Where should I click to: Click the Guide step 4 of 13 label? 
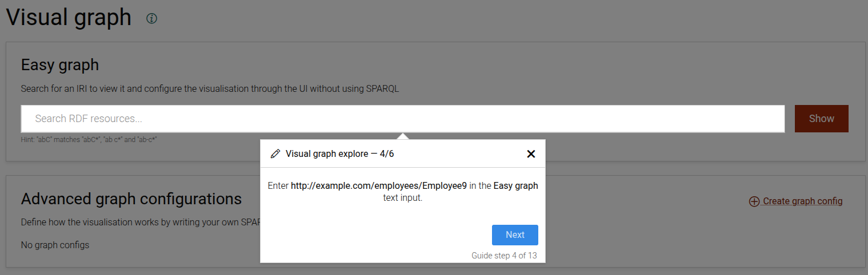(504, 256)
